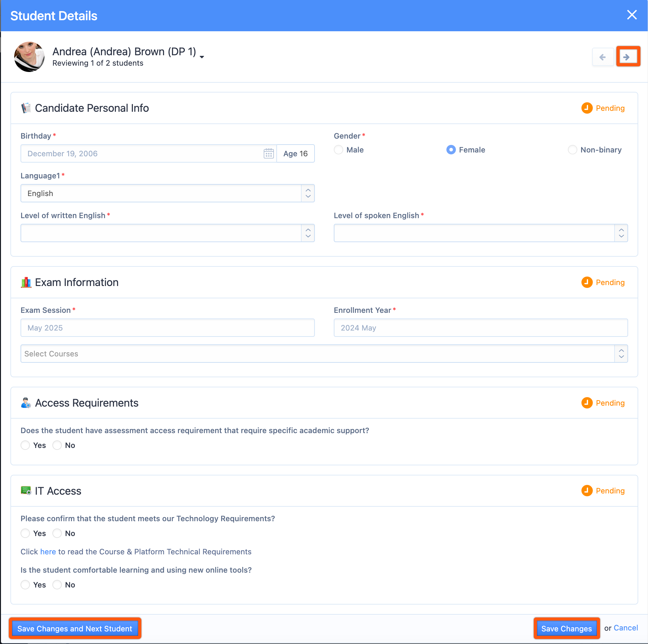Click Pending clock icon in IT Access
Viewport: 648px width, 644px height.
point(586,491)
